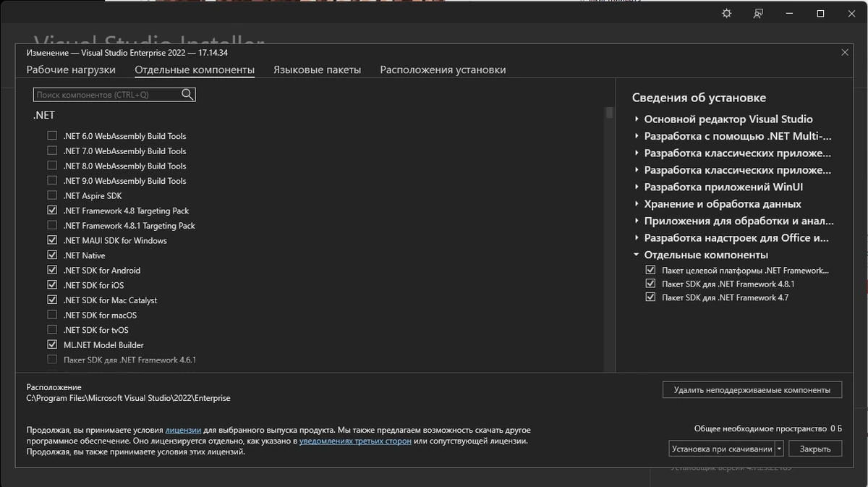Check .NET Framework 4.8.1 Targeting Pack
868x487 pixels.
(x=52, y=226)
